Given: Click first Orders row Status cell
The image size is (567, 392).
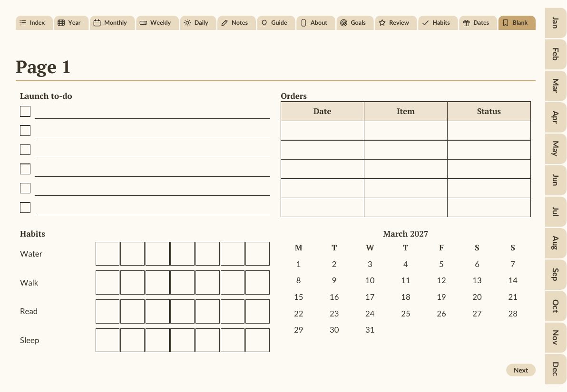Looking at the screenshot, I should pos(489,130).
